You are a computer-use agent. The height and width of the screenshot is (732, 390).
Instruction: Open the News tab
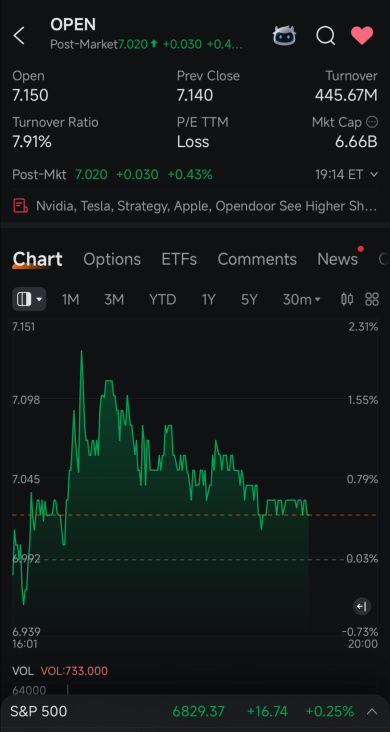[337, 259]
